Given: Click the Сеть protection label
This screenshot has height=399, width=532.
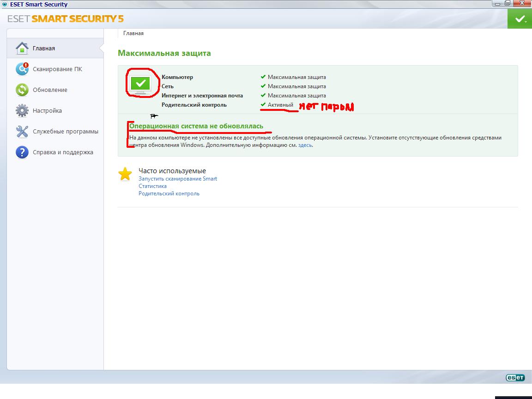Looking at the screenshot, I should point(168,86).
